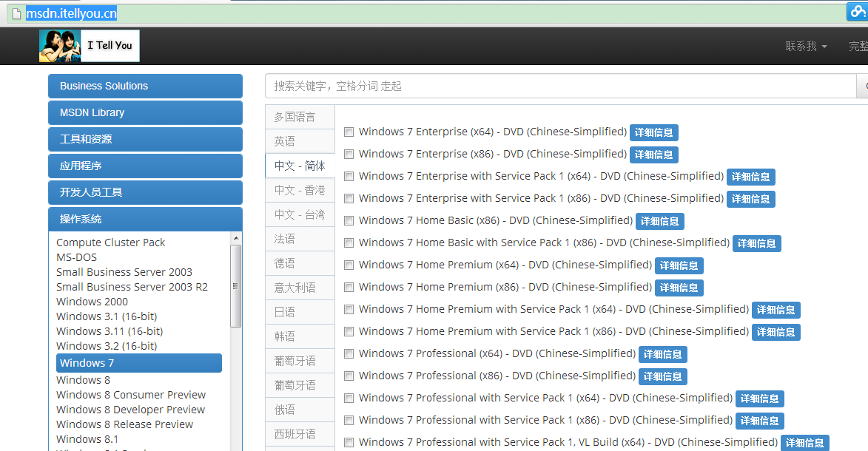Switch to the 中文 - 简体 tab
This screenshot has height=451, width=868.
[x=300, y=166]
